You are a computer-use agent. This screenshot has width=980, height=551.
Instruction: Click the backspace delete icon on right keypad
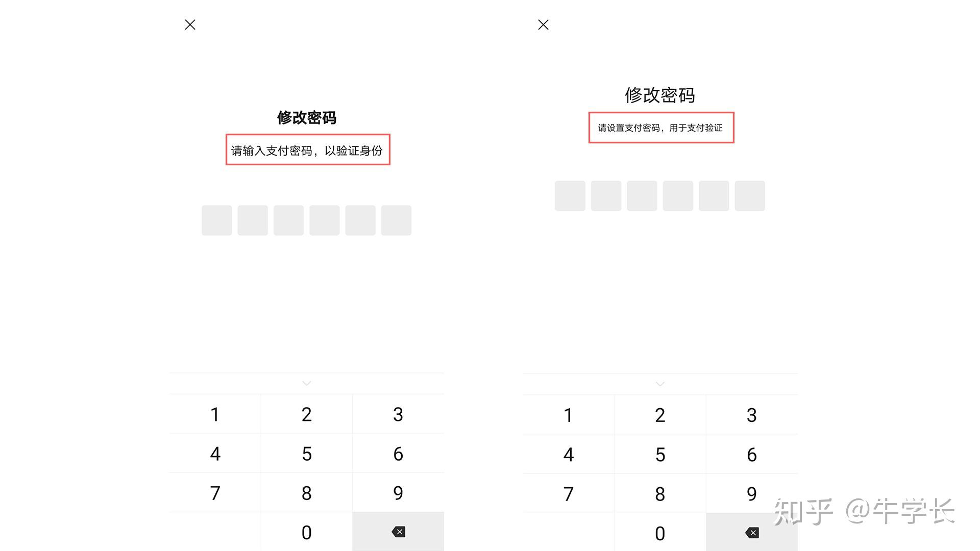point(752,532)
